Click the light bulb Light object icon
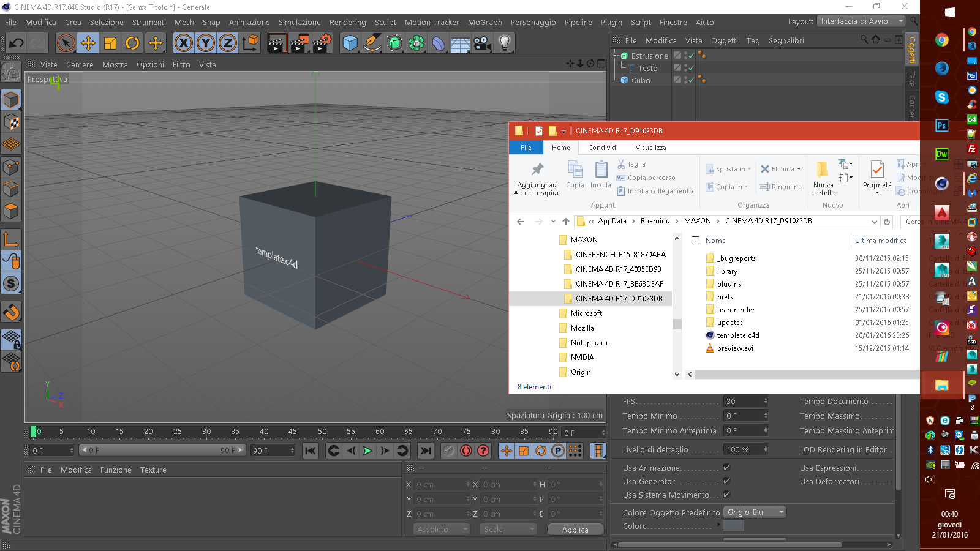This screenshot has height=551, width=980. pos(504,43)
